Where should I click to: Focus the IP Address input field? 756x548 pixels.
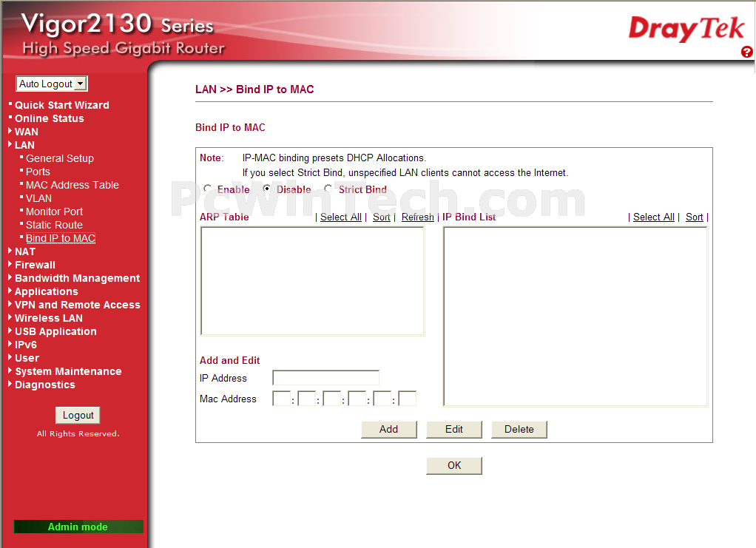(326, 377)
